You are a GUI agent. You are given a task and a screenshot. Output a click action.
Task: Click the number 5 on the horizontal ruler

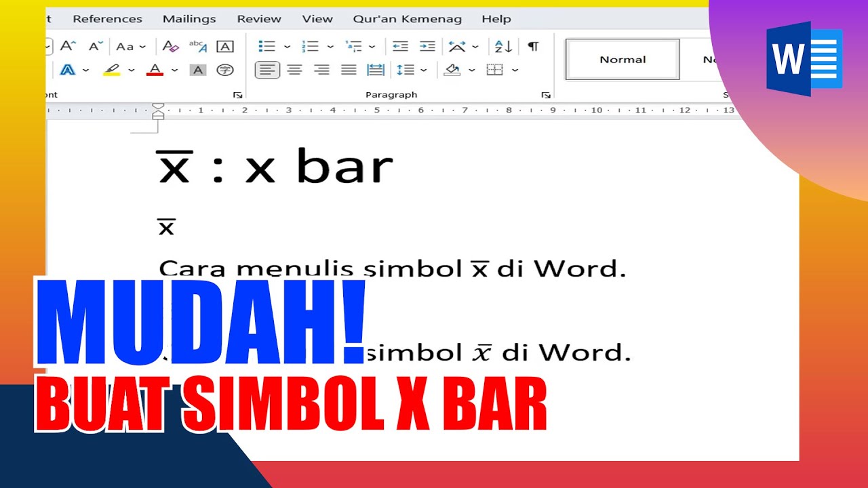tap(376, 110)
